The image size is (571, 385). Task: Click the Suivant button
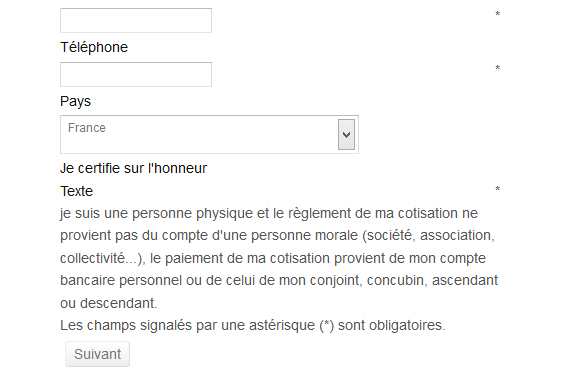click(97, 354)
